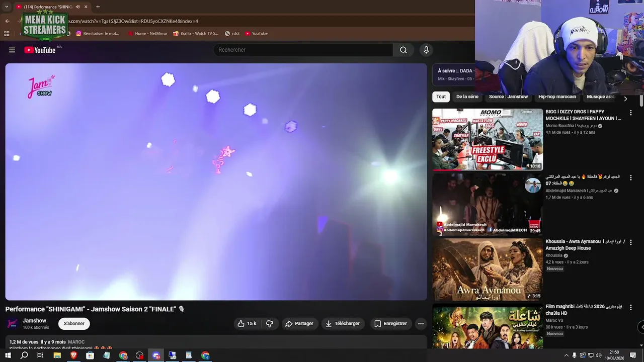
Task: Open the Abdelmajid Marrakech video thumbnail
Action: point(488,204)
